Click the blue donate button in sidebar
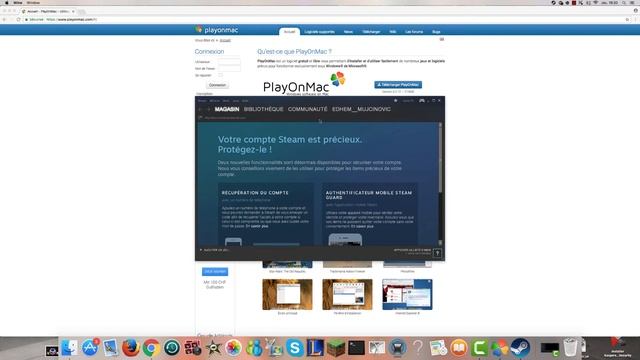Screen dimensions: 640x360 click(215, 271)
